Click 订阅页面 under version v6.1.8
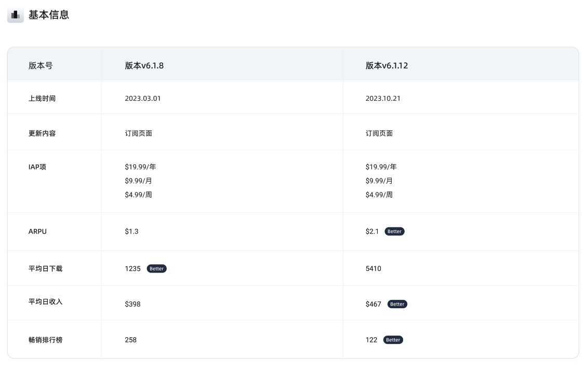This screenshot has height=370, width=588. tap(138, 133)
